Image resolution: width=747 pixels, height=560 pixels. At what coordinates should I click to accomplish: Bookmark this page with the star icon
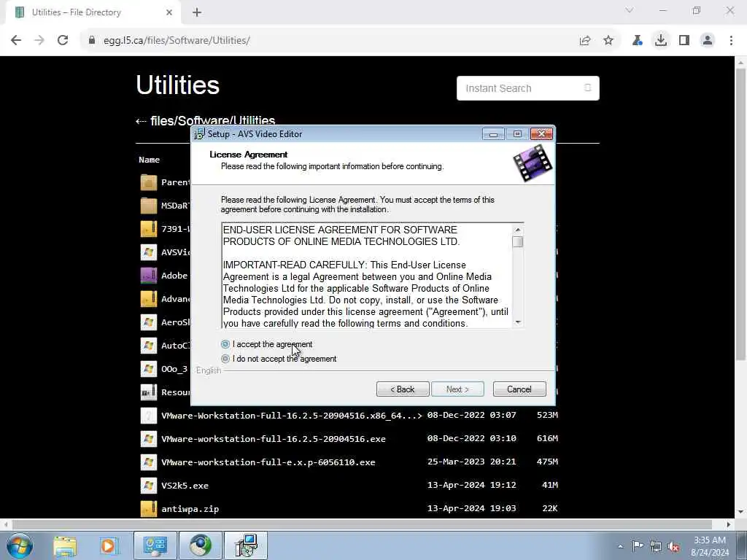pyautogui.click(x=608, y=41)
